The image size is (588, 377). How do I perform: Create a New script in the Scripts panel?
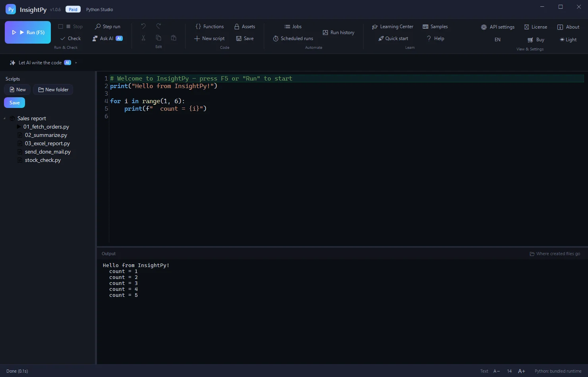(17, 90)
